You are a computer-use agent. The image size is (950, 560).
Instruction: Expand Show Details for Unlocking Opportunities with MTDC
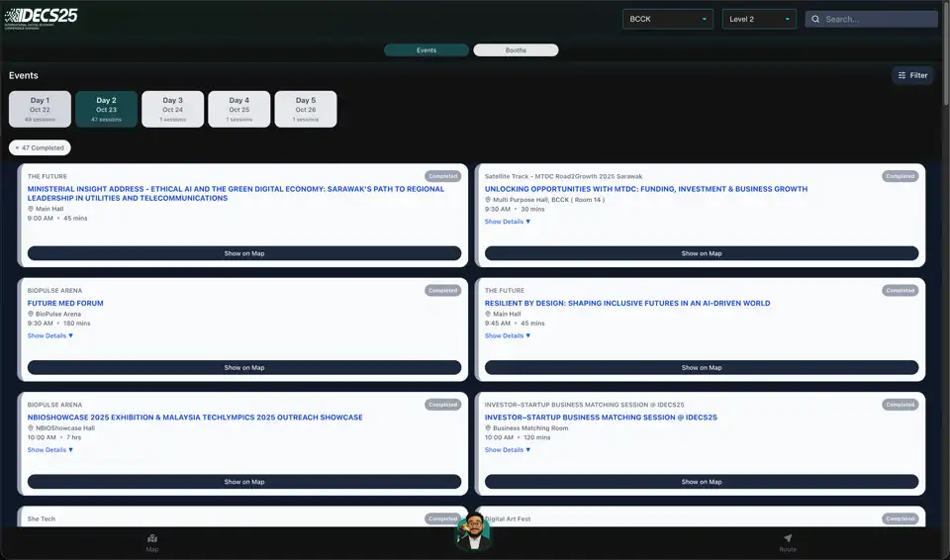click(508, 222)
